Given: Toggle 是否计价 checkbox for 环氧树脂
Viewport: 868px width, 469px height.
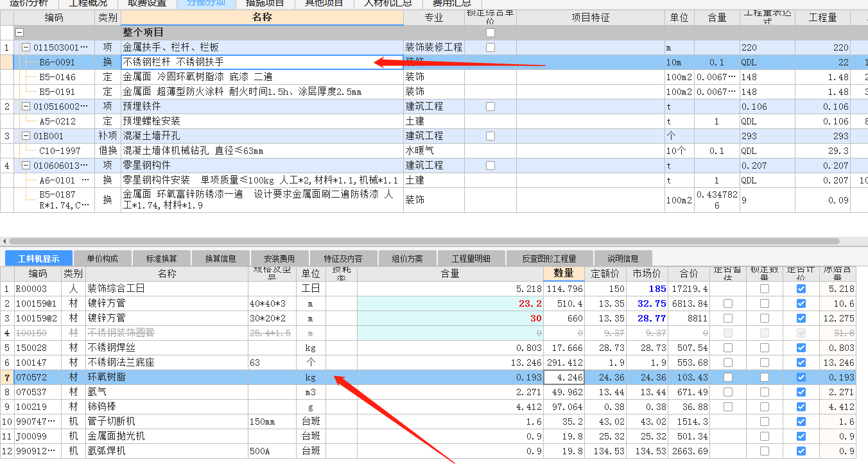Looking at the screenshot, I should pos(801,377).
